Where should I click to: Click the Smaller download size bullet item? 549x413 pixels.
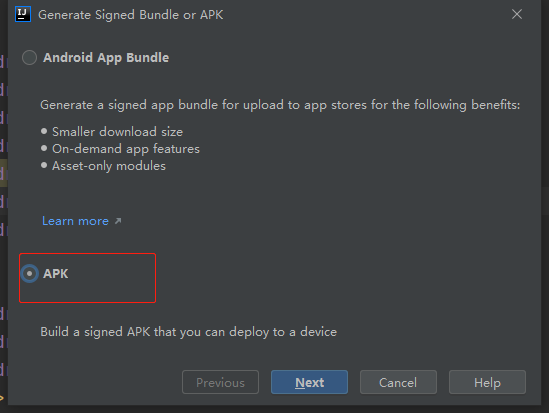click(x=117, y=132)
